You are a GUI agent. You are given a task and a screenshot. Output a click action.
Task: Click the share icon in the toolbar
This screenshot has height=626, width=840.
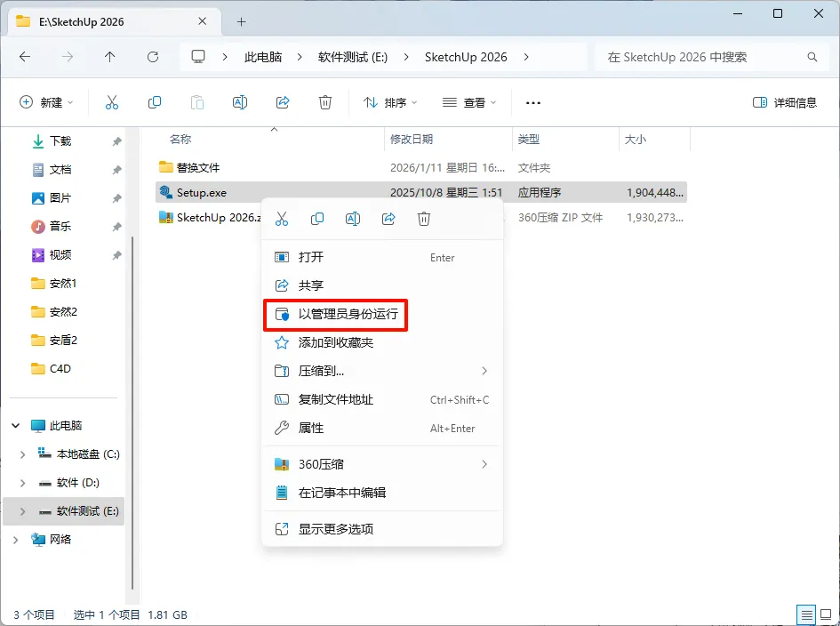[283, 102]
